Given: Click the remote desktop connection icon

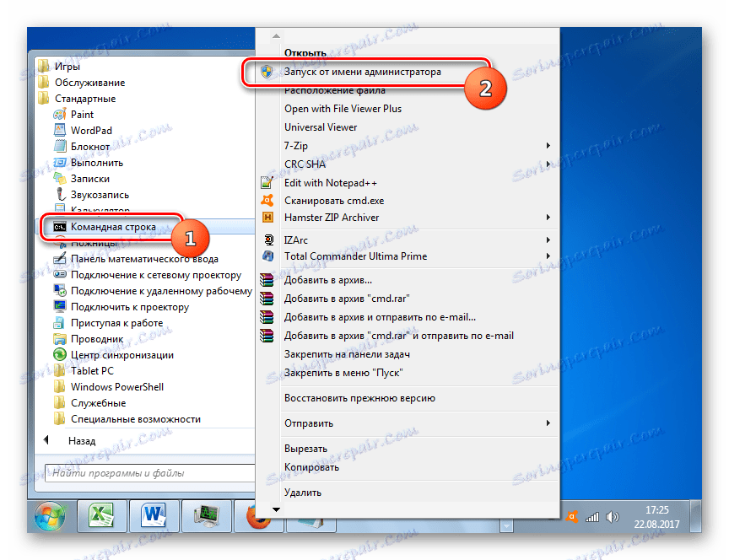Looking at the screenshot, I should 60,291.
